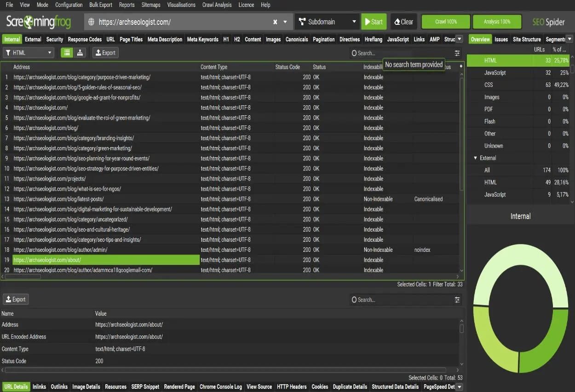
Task: Add a column with the plus icon
Action: (461, 67)
